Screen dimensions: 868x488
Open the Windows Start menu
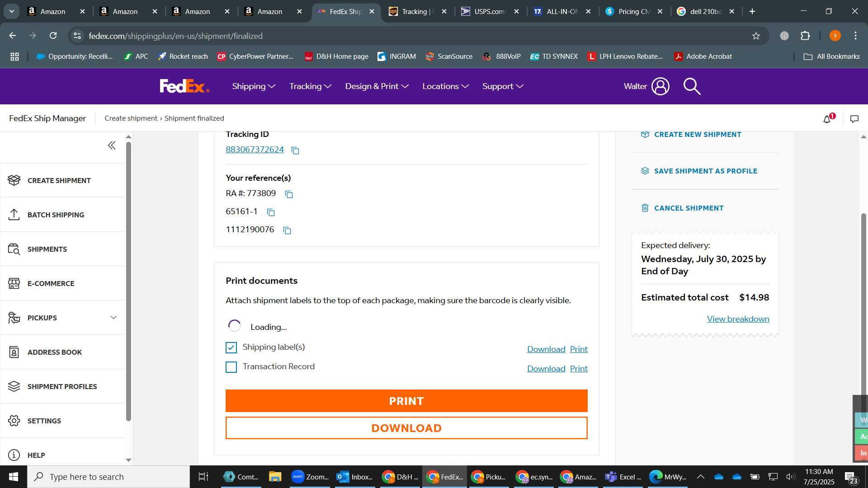coord(13,477)
